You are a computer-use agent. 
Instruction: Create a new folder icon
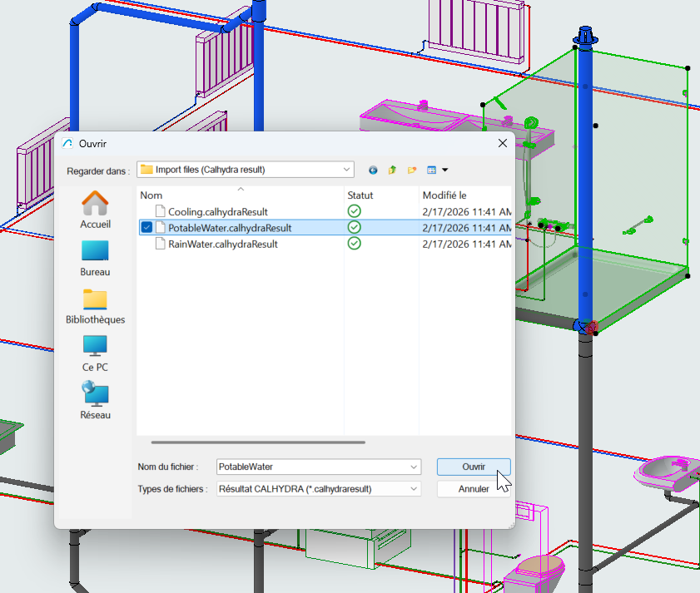click(x=412, y=170)
